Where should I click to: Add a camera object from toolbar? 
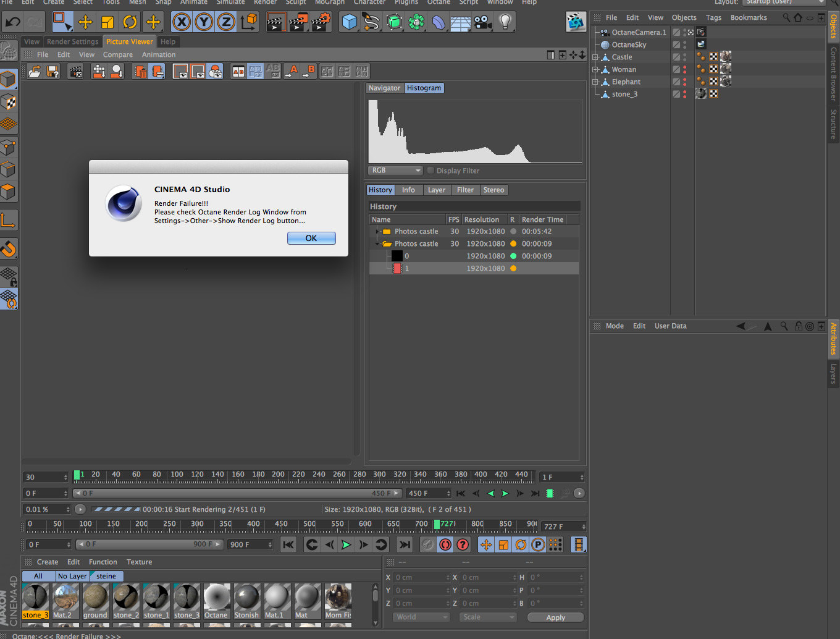click(483, 22)
